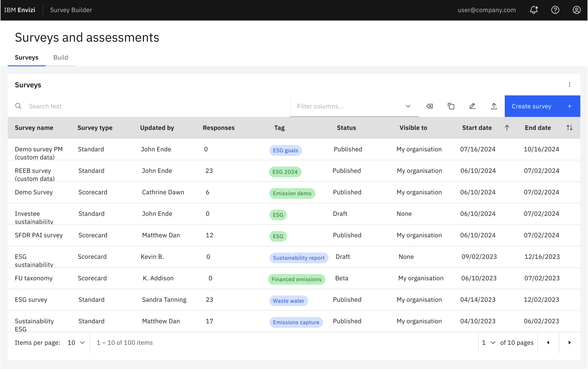The width and height of the screenshot is (588, 372).
Task: Click the ESG tag in SFDR PAI row
Action: tap(278, 236)
